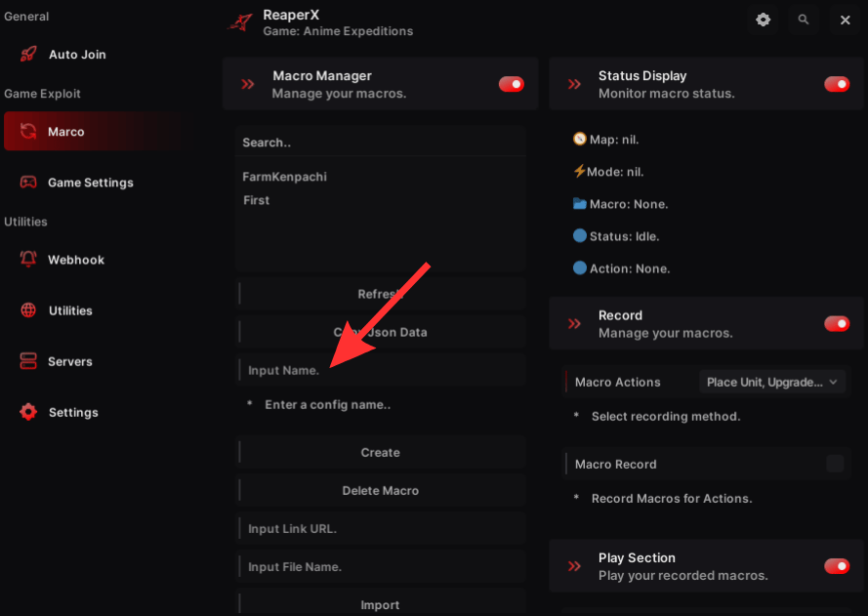Click the Json Data button
Viewport: 868px width, 616px height.
pos(381,332)
